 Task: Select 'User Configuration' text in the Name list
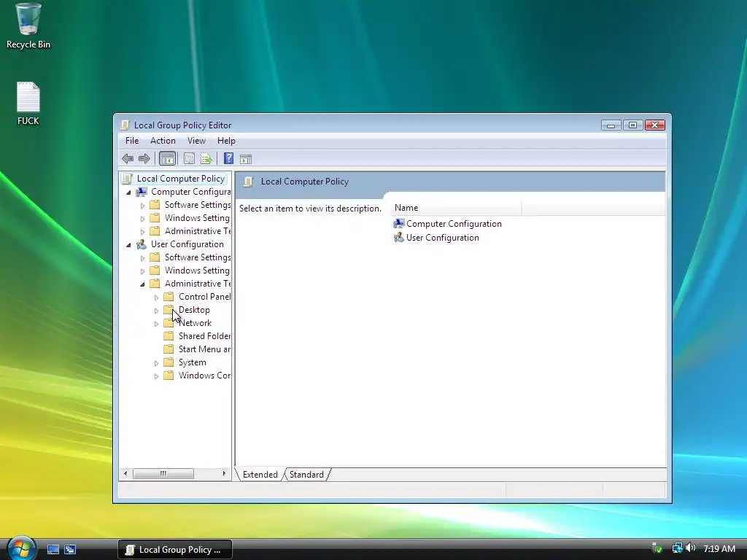click(x=443, y=238)
